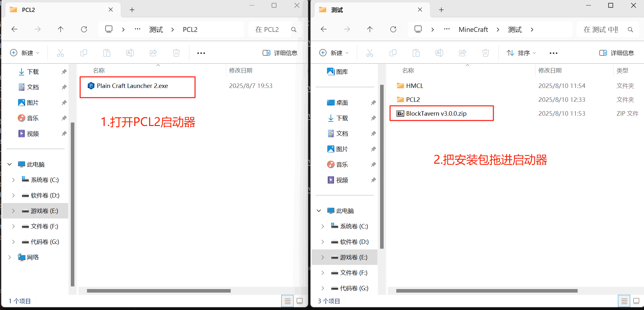Viewport: 644px width, 310px height.
Task: Open 新建 dropdown in 测试 window
Action: tap(334, 53)
